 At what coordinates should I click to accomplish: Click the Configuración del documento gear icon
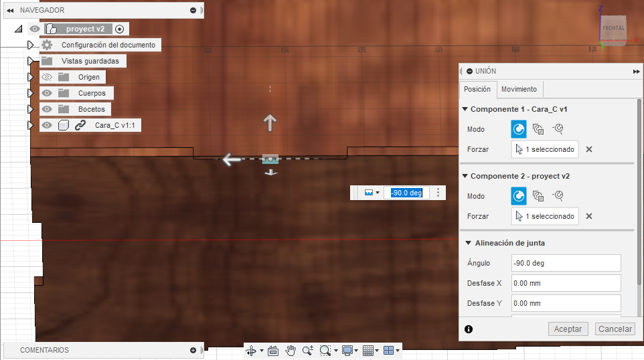tap(47, 45)
